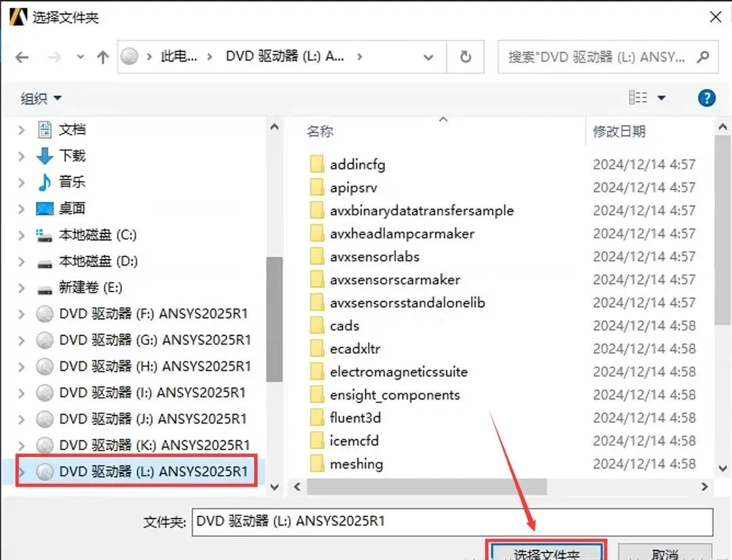This screenshot has height=560, width=732.
Task: Go back using the back arrow
Action: click(x=22, y=58)
